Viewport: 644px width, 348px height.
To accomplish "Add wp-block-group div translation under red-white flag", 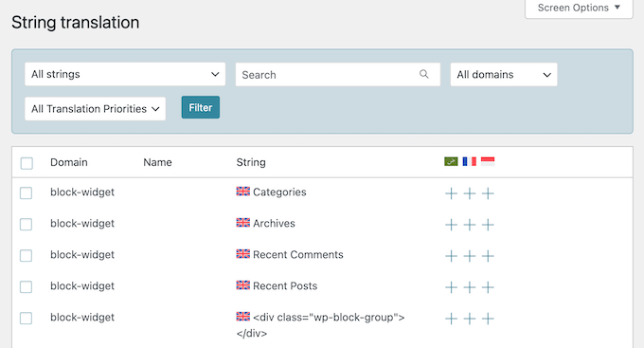I will [x=488, y=319].
